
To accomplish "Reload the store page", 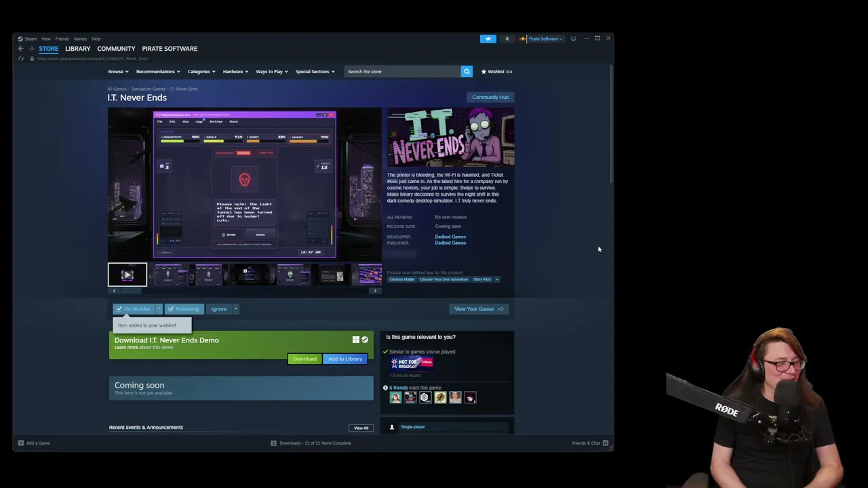I will click(21, 58).
